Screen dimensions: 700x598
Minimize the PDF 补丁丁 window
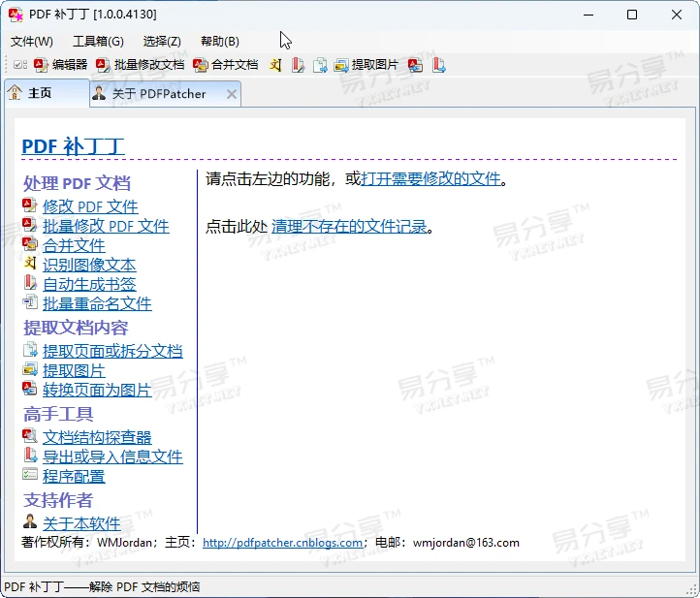(589, 15)
